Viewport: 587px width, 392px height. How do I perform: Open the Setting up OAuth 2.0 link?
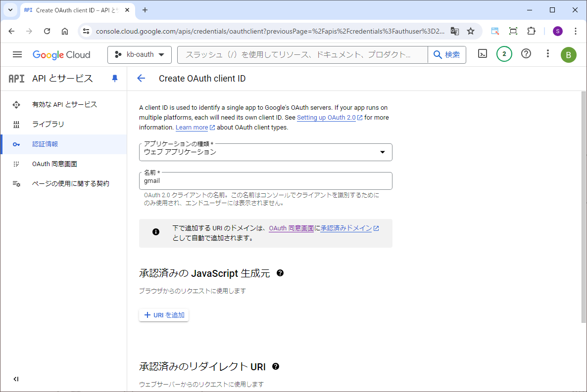coord(326,118)
